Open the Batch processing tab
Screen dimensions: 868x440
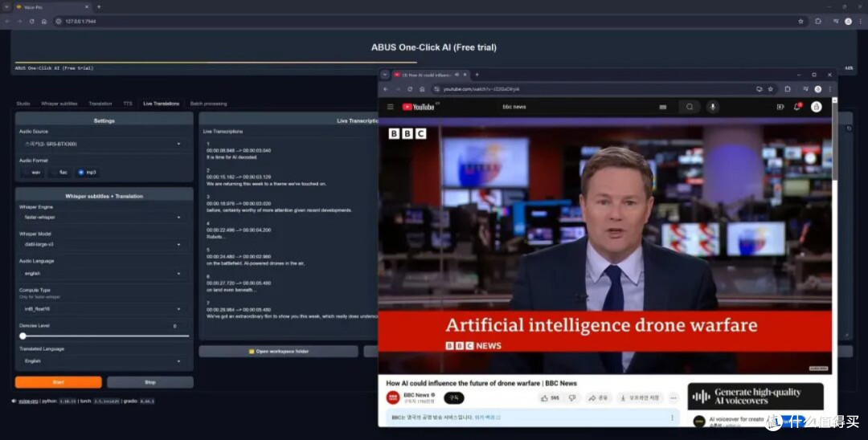[x=208, y=104]
